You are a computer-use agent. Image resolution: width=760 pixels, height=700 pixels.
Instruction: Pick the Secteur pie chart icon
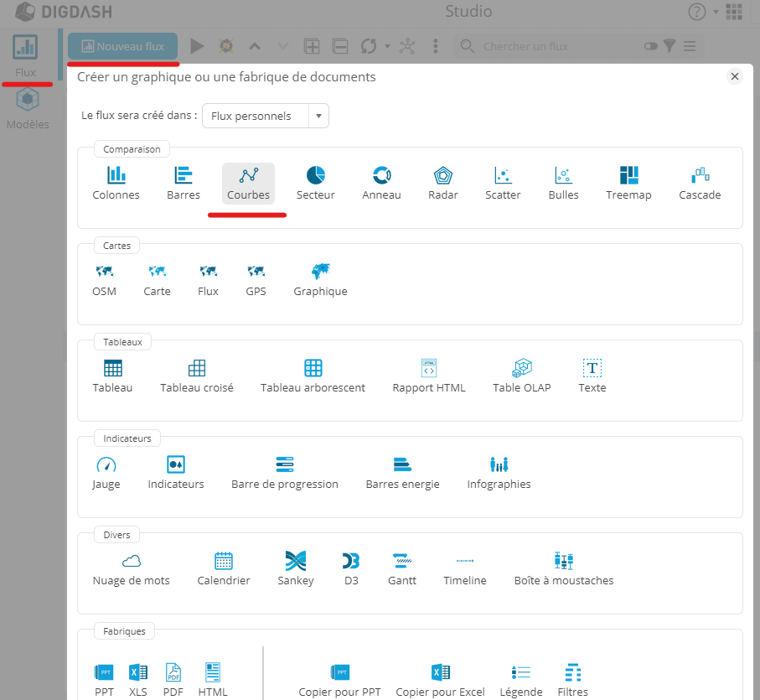point(315,184)
